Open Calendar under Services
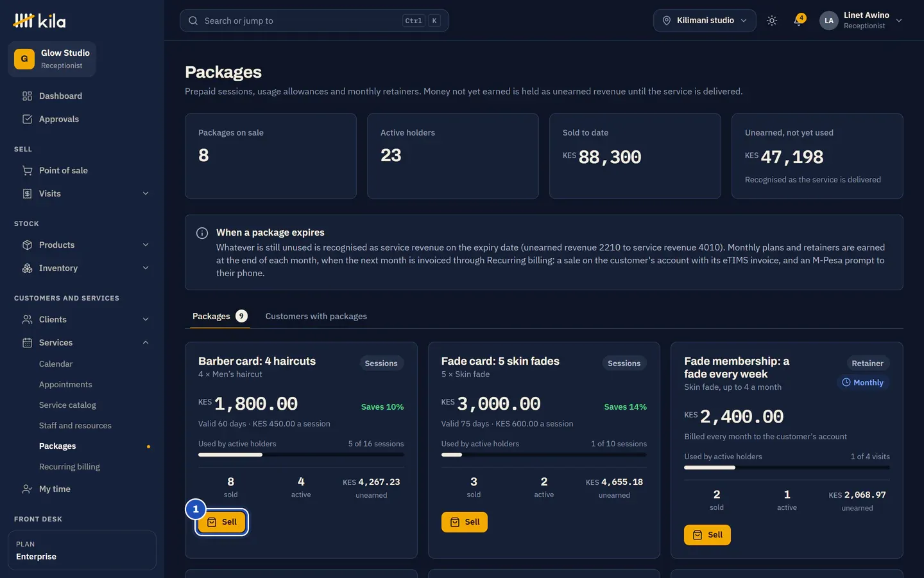 [x=56, y=363]
